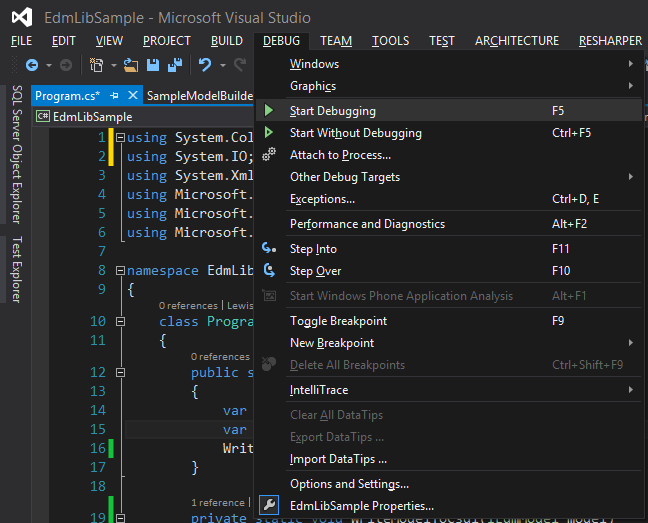Expand the Graphics submenu
648x523 pixels.
[x=631, y=86]
